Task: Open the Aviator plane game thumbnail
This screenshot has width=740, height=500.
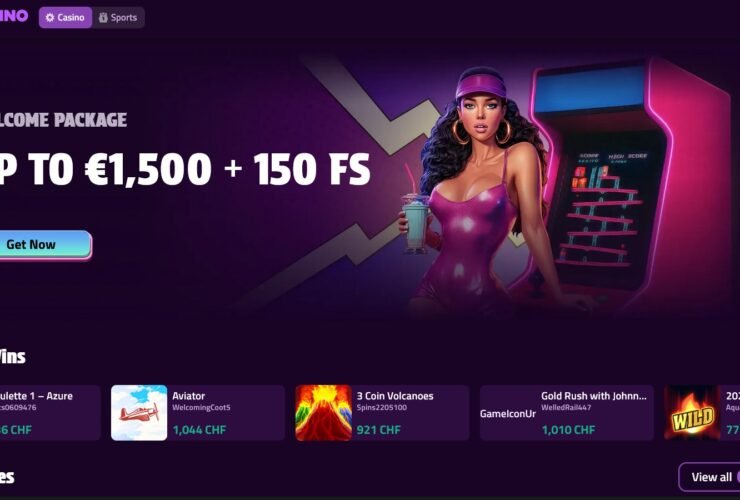Action: (x=139, y=413)
